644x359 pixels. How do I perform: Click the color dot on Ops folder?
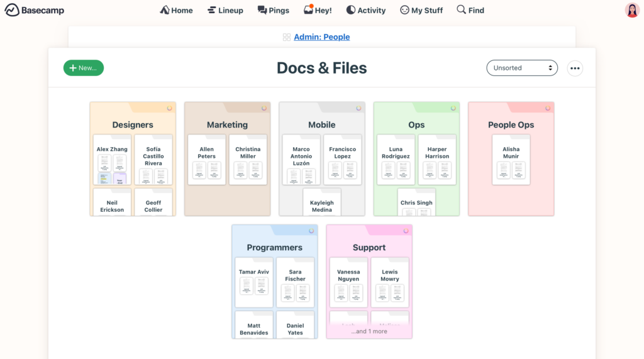click(x=453, y=108)
